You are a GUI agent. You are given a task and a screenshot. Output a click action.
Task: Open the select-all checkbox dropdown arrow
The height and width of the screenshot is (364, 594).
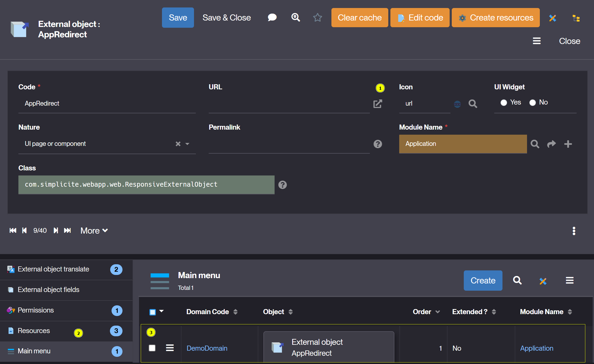point(161,311)
